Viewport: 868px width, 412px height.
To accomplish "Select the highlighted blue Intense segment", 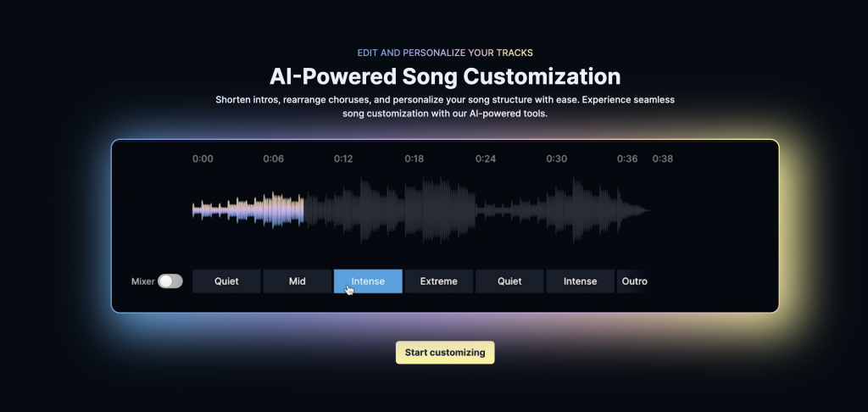I will [x=368, y=281].
